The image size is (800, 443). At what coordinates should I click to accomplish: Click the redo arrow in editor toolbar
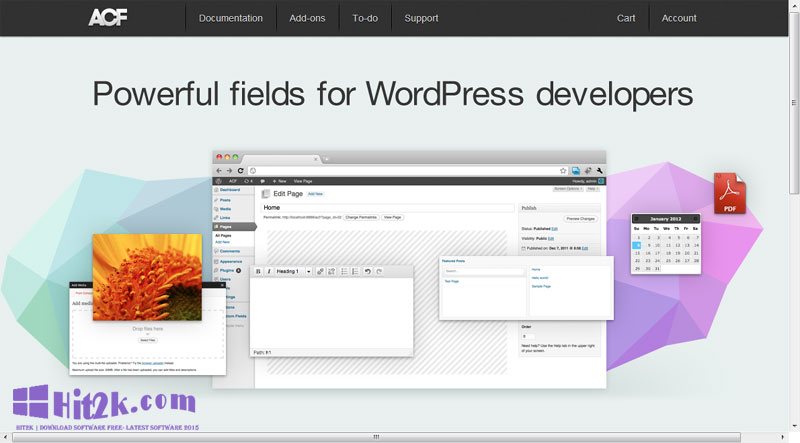(x=379, y=272)
